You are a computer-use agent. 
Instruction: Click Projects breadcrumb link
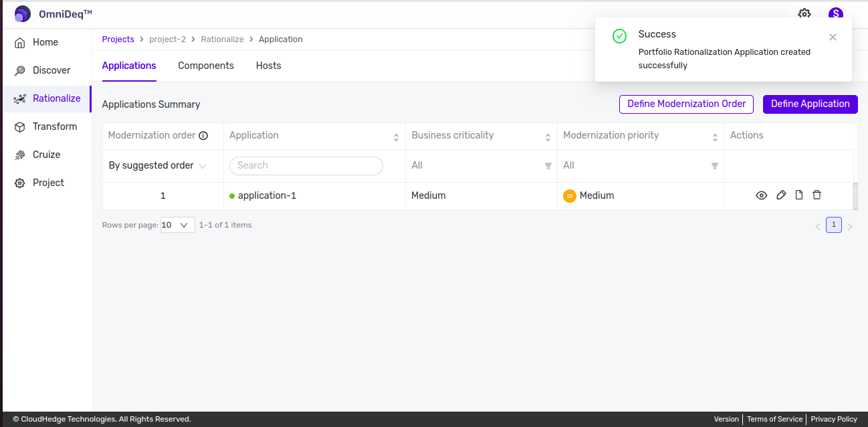point(118,39)
